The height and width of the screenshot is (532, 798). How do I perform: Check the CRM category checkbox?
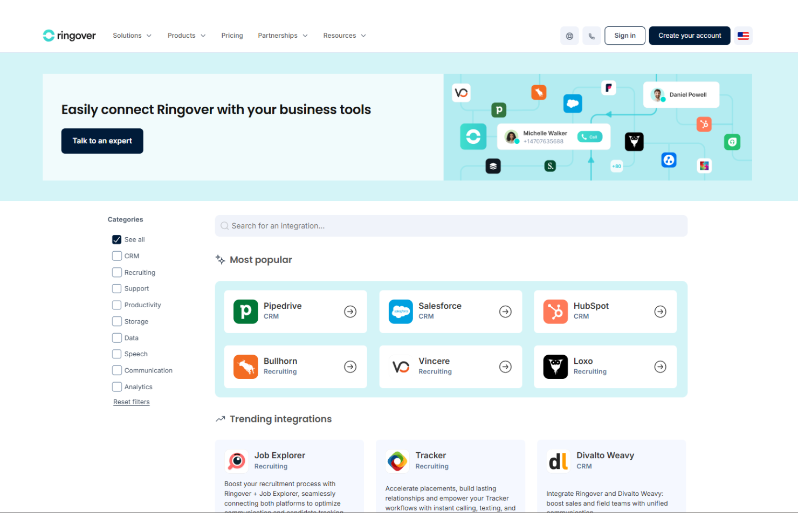tap(116, 256)
